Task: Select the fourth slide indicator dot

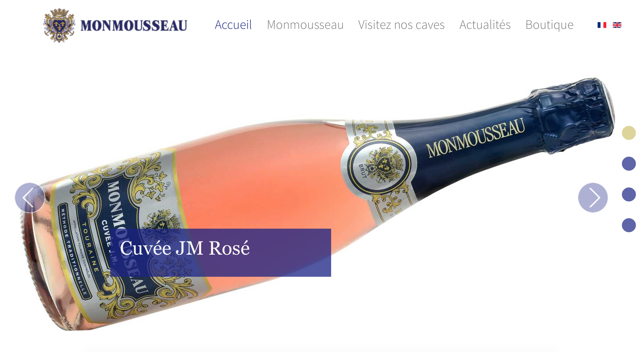Action: [x=628, y=225]
